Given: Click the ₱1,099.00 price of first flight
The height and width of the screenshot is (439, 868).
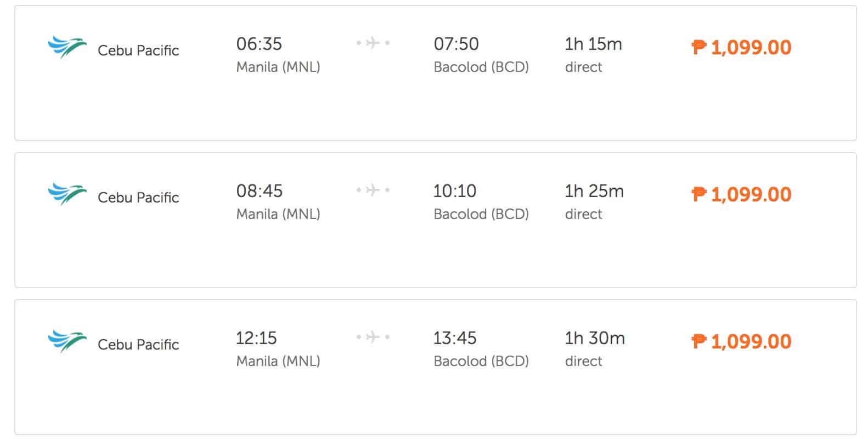Looking at the screenshot, I should 741,48.
